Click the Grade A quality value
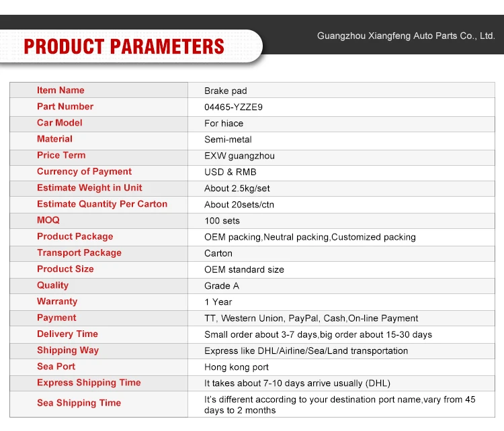 point(222,286)
